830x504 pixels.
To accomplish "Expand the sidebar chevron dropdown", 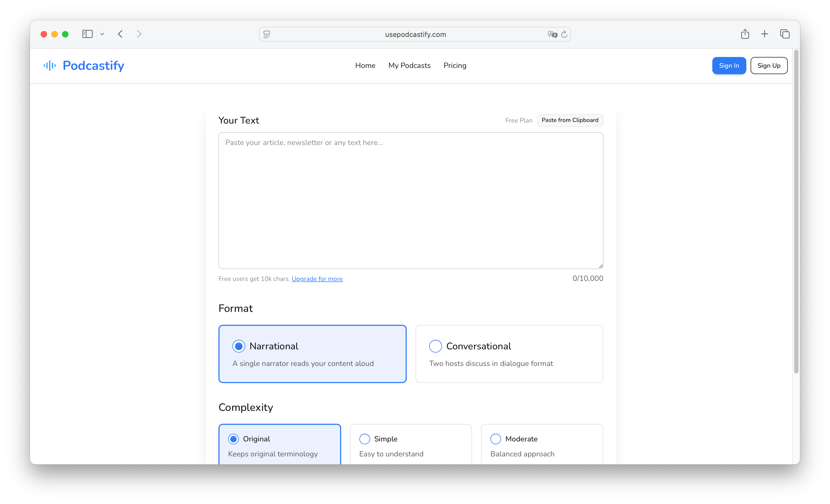I will point(102,34).
